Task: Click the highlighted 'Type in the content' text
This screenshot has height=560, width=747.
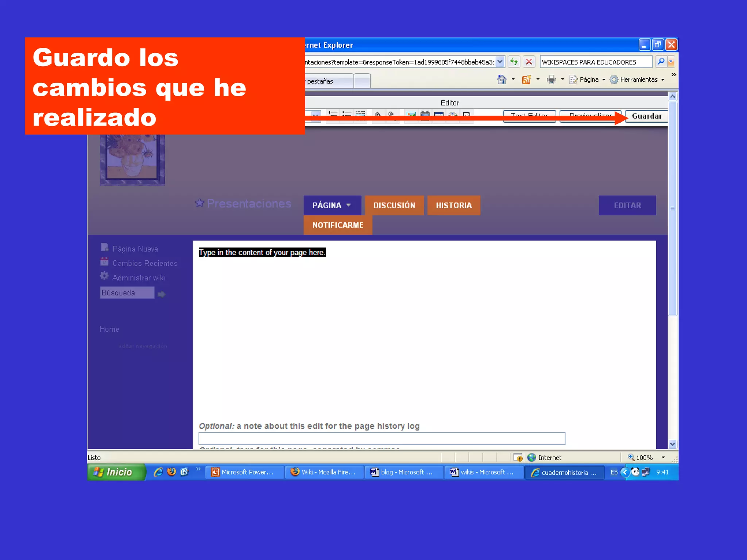Action: [x=262, y=252]
